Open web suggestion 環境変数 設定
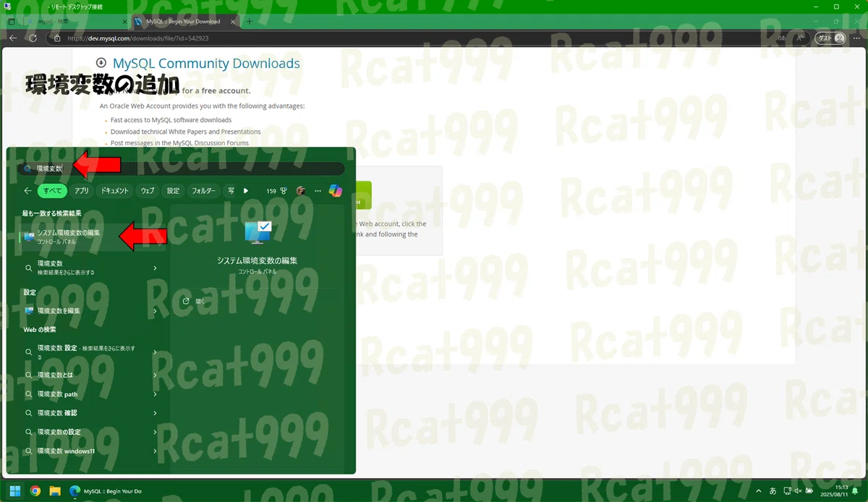868x502 pixels. point(92,352)
